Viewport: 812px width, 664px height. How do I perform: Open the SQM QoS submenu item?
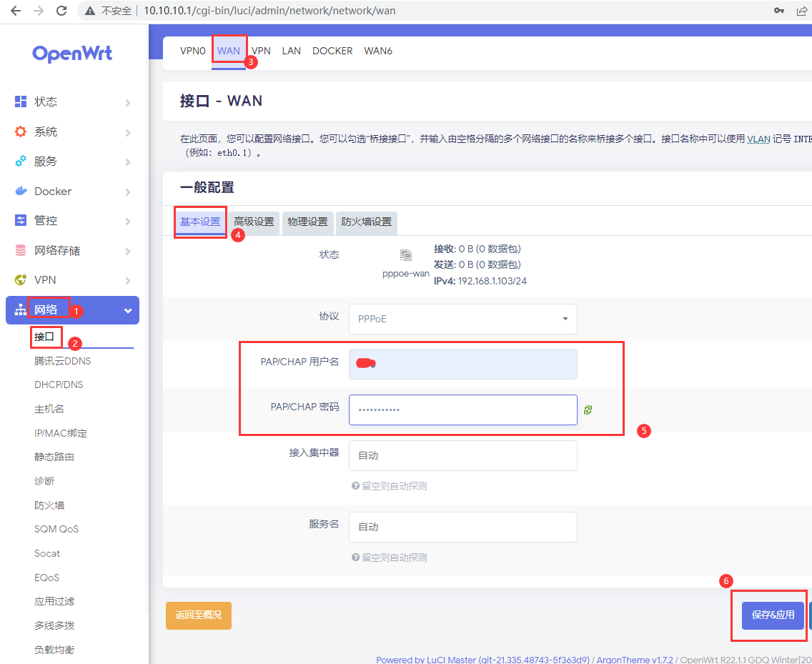56,529
